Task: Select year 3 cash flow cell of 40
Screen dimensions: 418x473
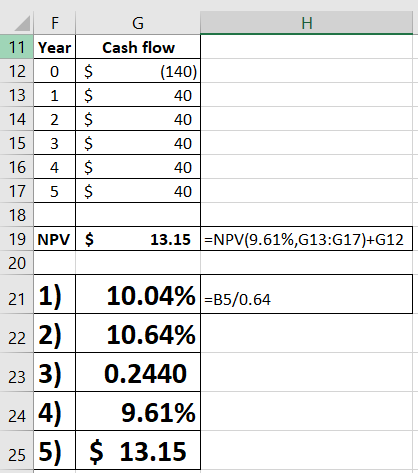Action: click(x=138, y=143)
